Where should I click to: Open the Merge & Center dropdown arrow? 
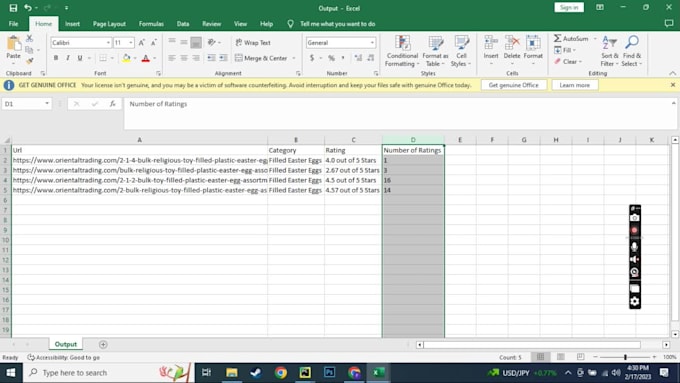(x=294, y=58)
